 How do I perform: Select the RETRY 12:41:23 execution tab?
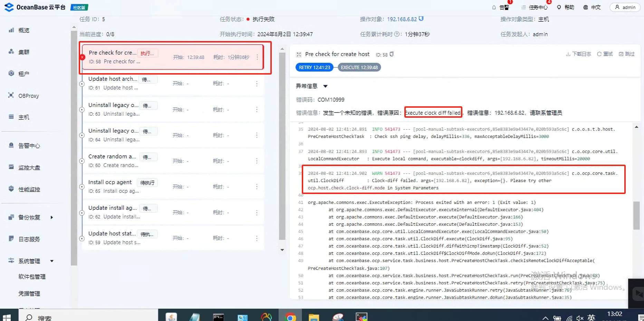(314, 67)
